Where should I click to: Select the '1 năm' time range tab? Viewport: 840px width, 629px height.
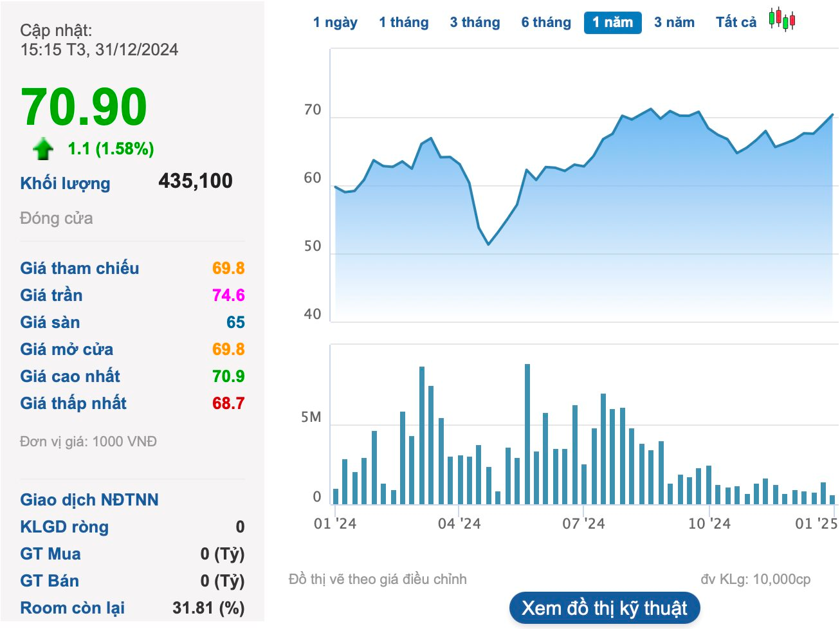click(x=613, y=23)
